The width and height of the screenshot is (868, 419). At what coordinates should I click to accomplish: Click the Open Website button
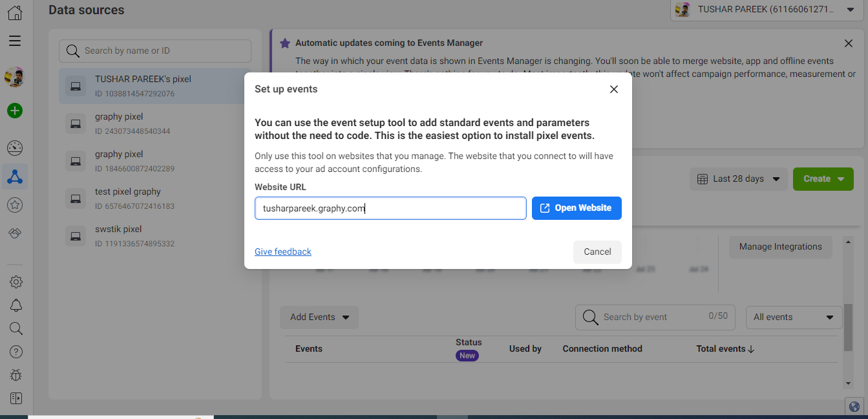[576, 208]
